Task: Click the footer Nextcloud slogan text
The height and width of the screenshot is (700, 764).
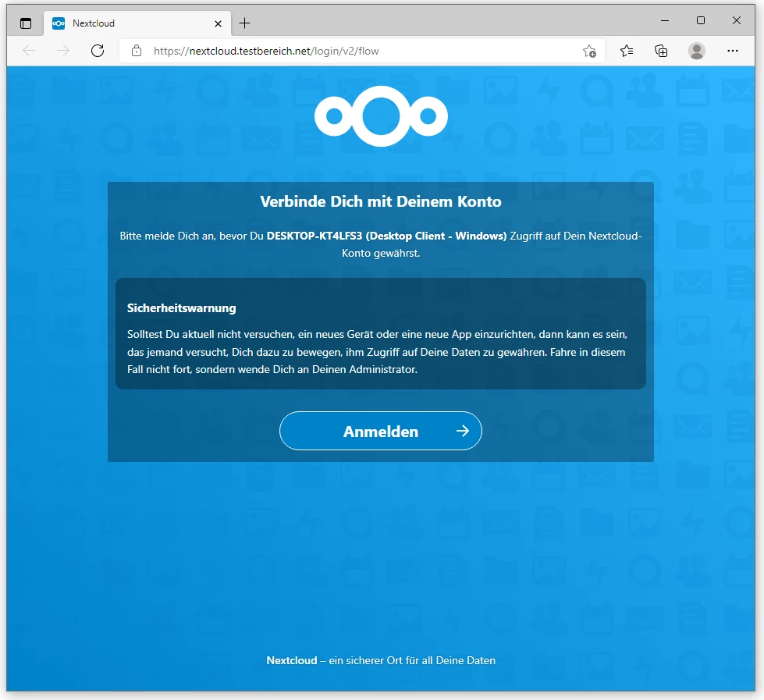Action: coord(381,660)
